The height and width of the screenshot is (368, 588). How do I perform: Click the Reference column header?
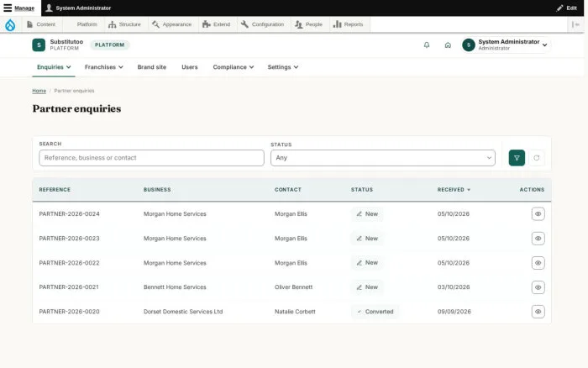(x=55, y=190)
